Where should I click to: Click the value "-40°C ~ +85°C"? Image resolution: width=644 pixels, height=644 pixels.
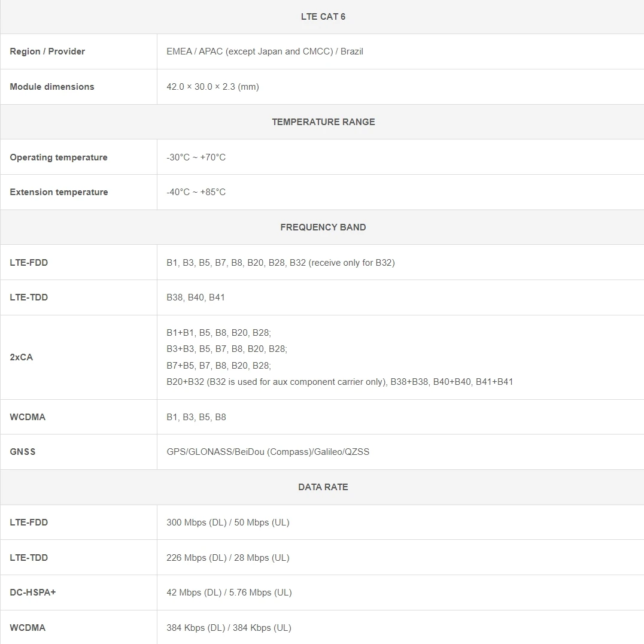pyautogui.click(x=196, y=192)
